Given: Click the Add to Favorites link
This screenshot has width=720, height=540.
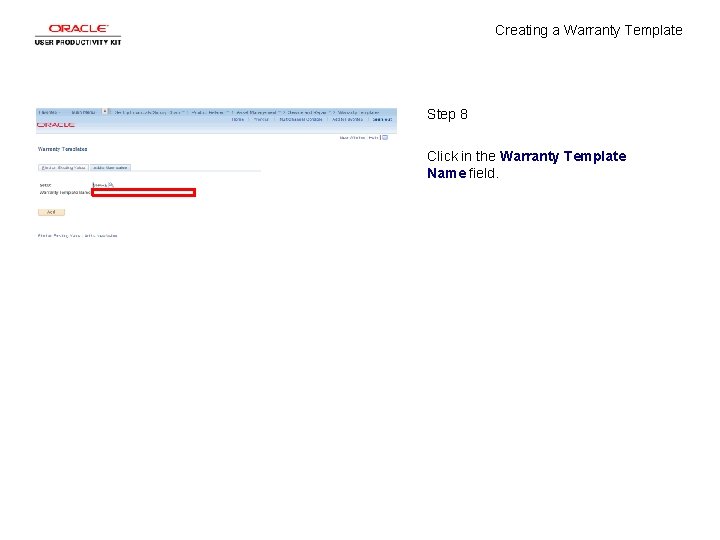Looking at the screenshot, I should point(348,119).
